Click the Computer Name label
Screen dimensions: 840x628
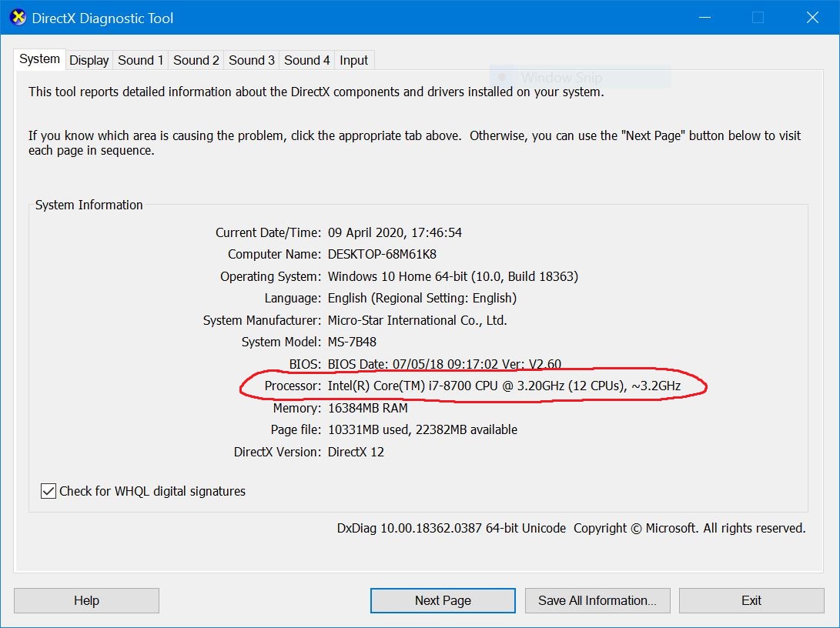point(274,254)
